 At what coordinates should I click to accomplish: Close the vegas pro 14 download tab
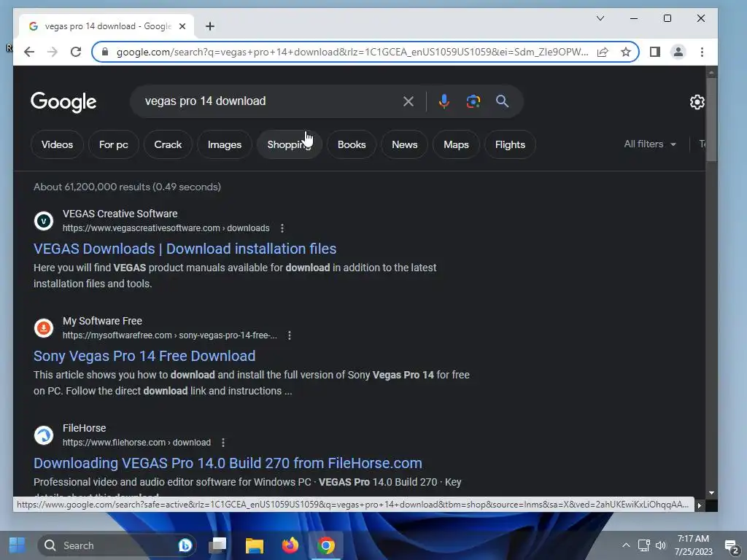tap(182, 26)
